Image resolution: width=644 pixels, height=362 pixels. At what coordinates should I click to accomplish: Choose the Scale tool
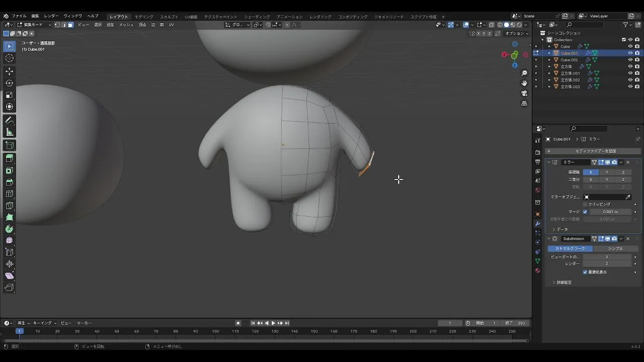(x=10, y=95)
